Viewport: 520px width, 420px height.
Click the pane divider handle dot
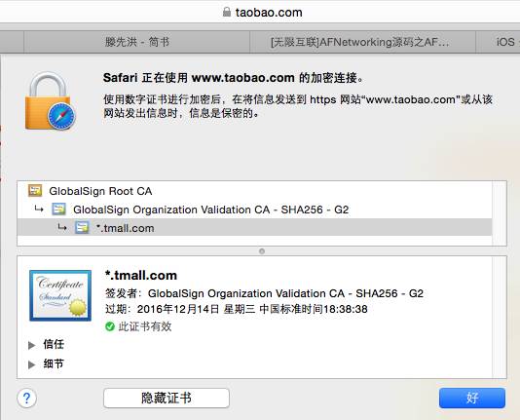click(x=262, y=251)
